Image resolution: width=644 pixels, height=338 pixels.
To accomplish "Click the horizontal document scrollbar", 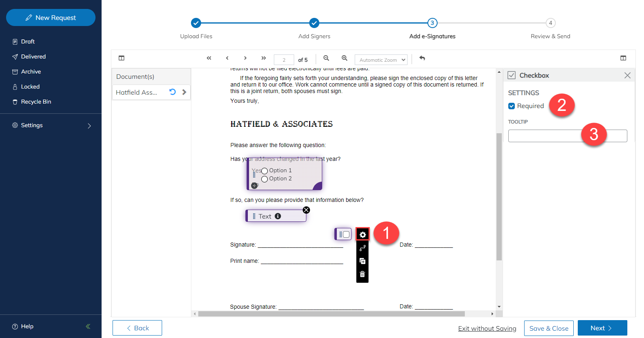I will 331,314.
